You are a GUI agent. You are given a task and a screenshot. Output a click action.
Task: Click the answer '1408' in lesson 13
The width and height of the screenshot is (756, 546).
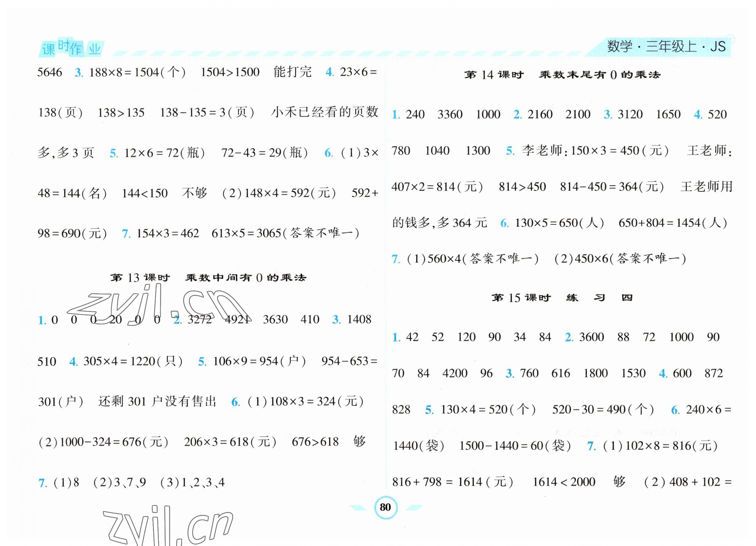[x=359, y=319]
